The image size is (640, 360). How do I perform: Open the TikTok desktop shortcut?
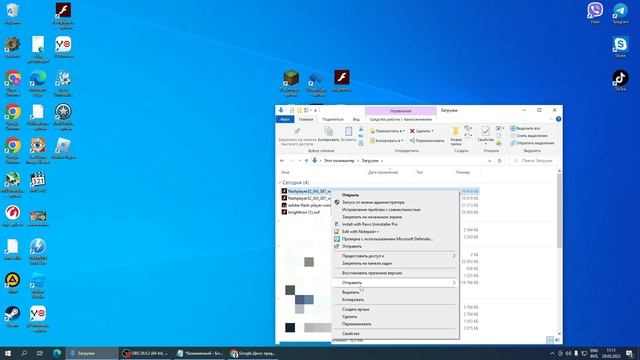[x=620, y=80]
